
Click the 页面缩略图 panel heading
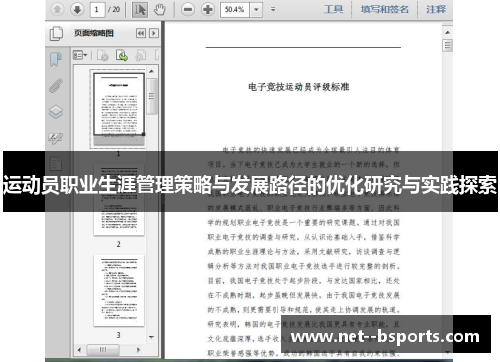tap(94, 33)
